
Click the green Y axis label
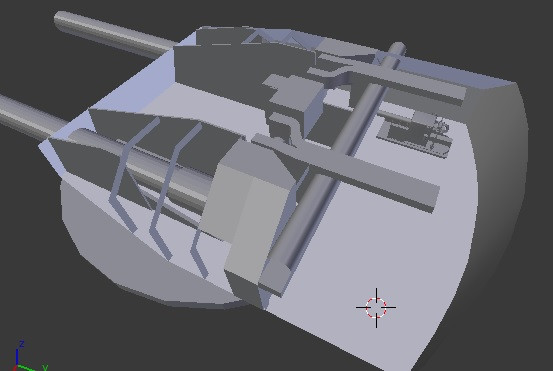click(x=45, y=367)
